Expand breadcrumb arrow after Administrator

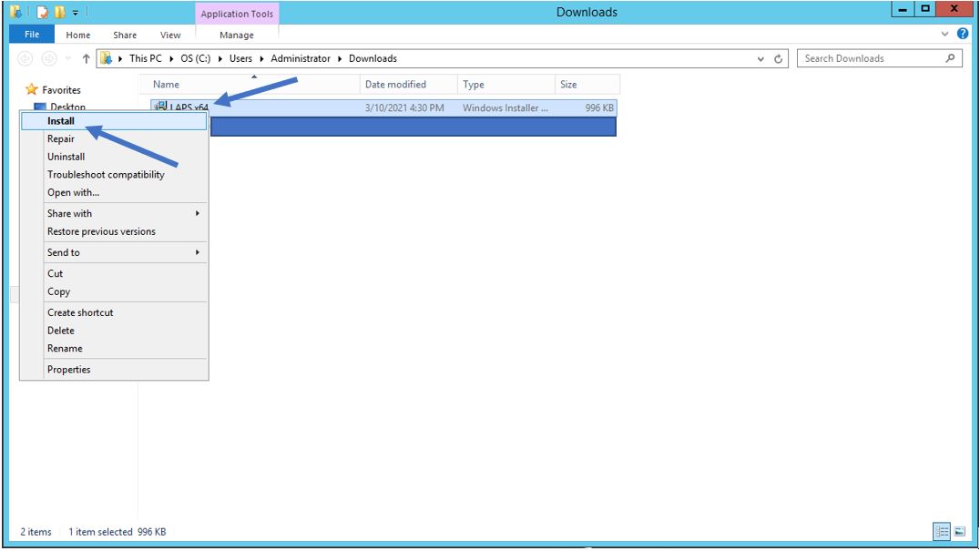[x=340, y=58]
